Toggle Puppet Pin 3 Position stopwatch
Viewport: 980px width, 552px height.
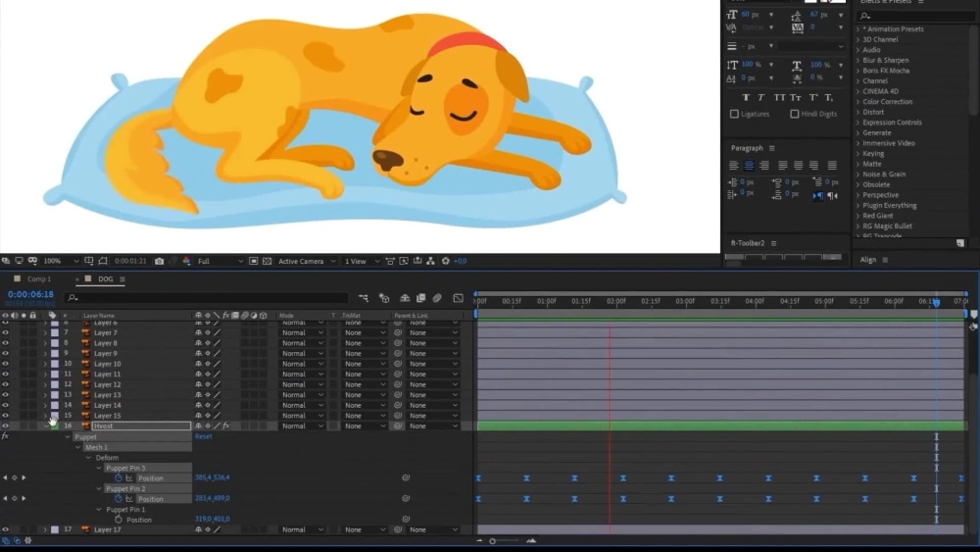point(119,477)
